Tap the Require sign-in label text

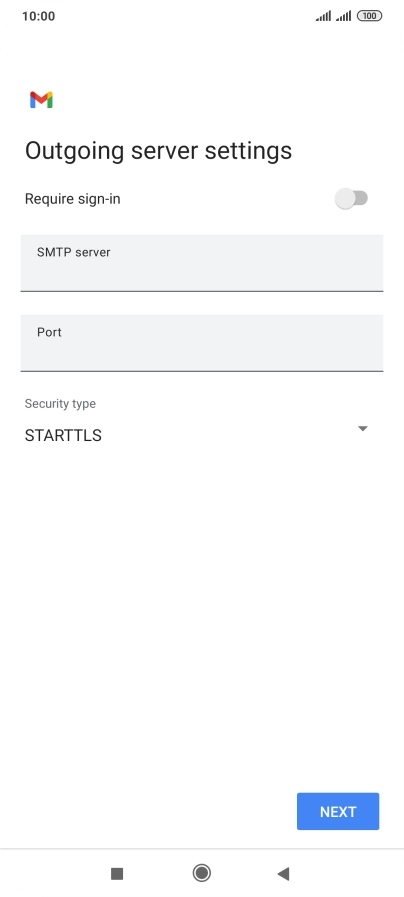pyautogui.click(x=73, y=199)
